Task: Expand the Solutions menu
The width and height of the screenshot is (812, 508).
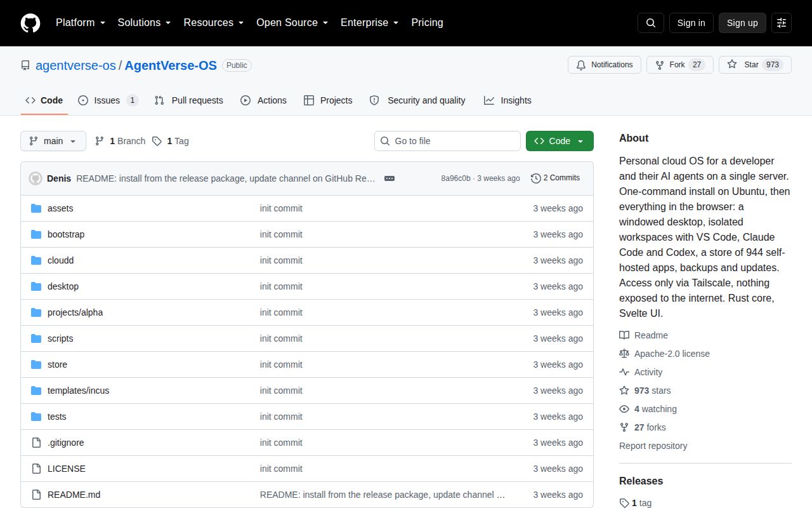Action: 145,23
